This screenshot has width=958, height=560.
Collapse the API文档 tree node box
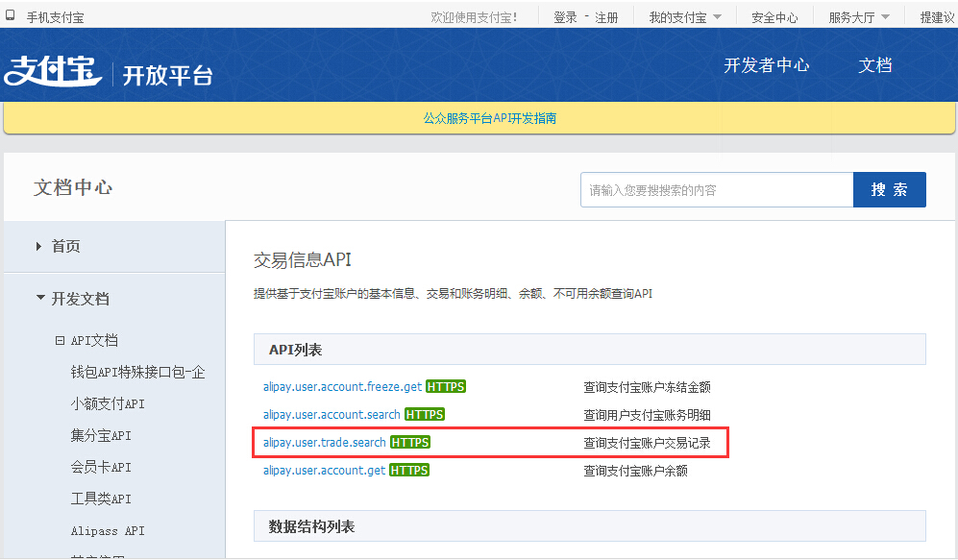[x=60, y=341]
